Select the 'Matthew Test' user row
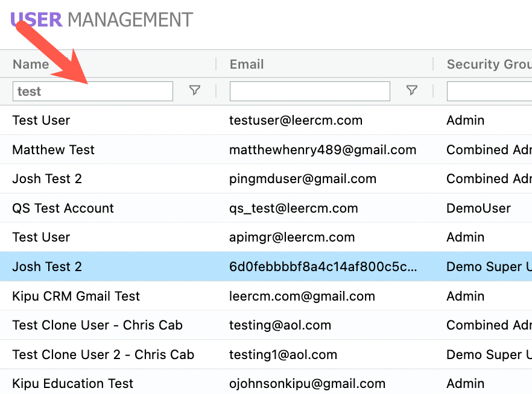The image size is (532, 394). pos(53,149)
